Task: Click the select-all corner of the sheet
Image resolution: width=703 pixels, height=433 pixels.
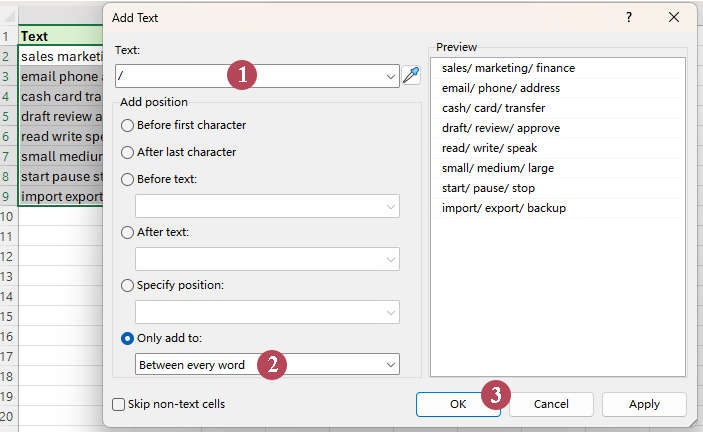Action: click(x=9, y=17)
